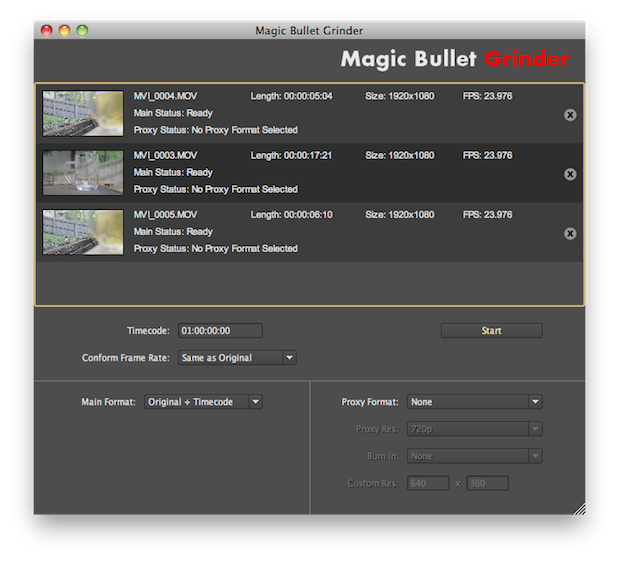
Task: Click the Timecode input field
Action: click(x=220, y=330)
